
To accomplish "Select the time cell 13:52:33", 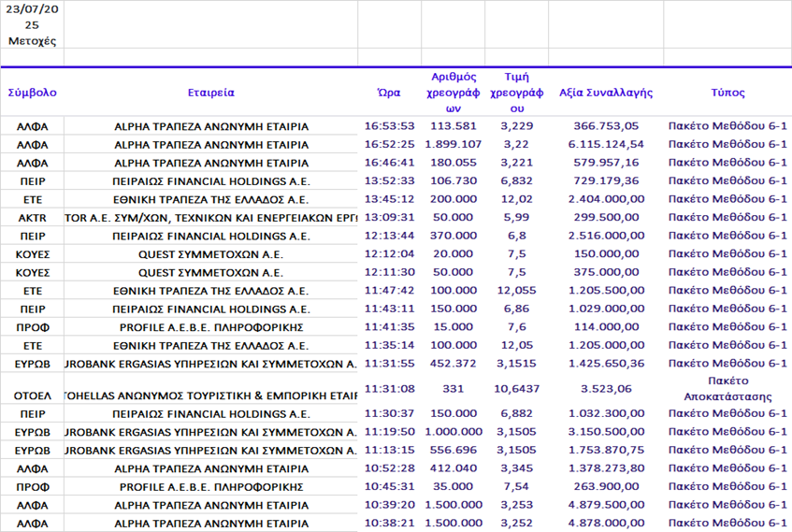I will coord(389,180).
